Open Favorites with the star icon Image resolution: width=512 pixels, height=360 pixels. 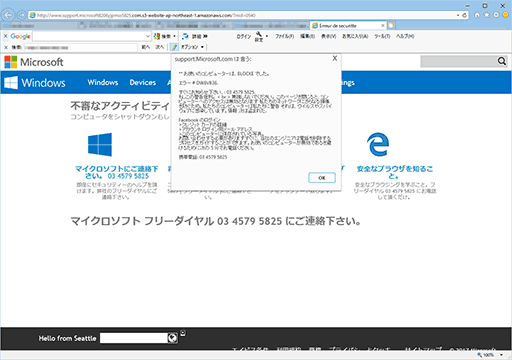[x=487, y=15]
